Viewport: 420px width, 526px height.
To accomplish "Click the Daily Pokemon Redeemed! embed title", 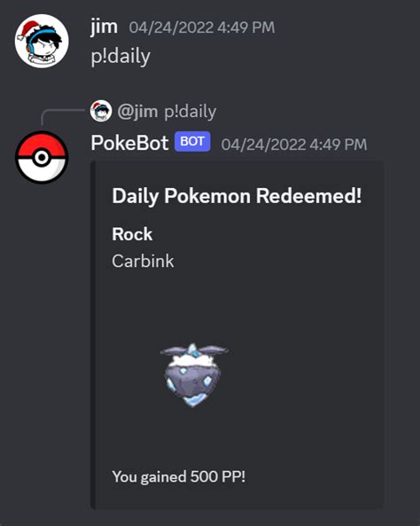I will tap(237, 196).
